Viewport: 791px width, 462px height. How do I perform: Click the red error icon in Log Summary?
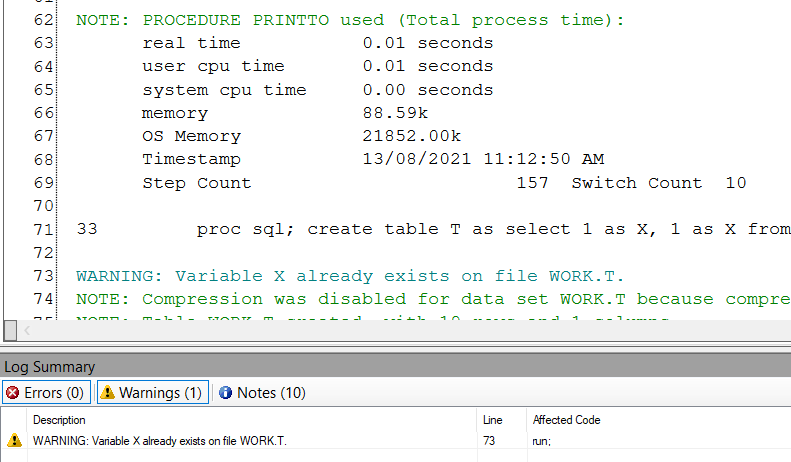13,393
